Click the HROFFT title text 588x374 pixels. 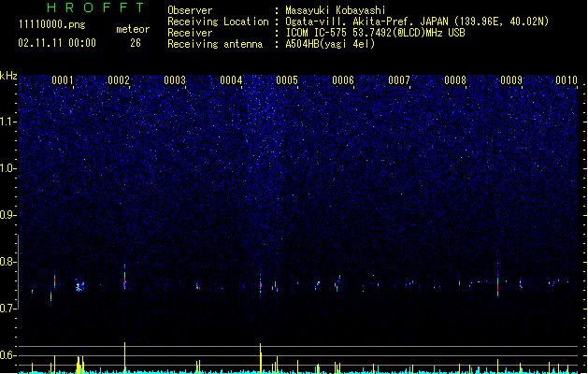coord(95,7)
